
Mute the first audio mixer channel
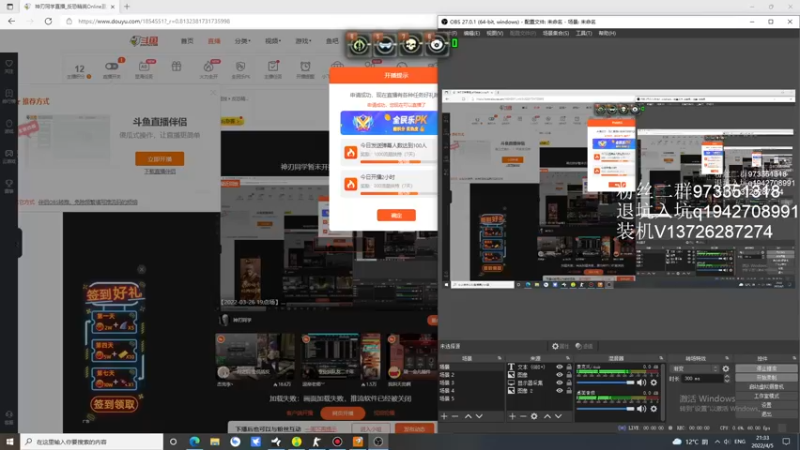(642, 382)
